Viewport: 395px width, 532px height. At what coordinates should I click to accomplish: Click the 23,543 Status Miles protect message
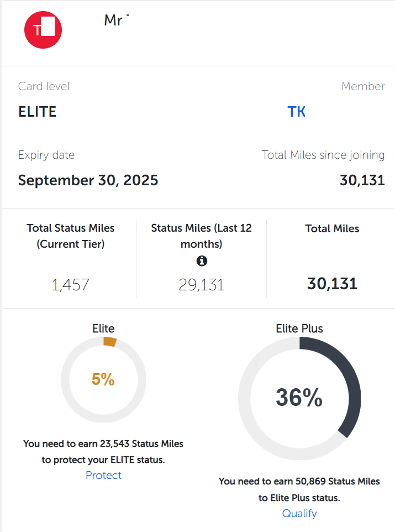103,452
